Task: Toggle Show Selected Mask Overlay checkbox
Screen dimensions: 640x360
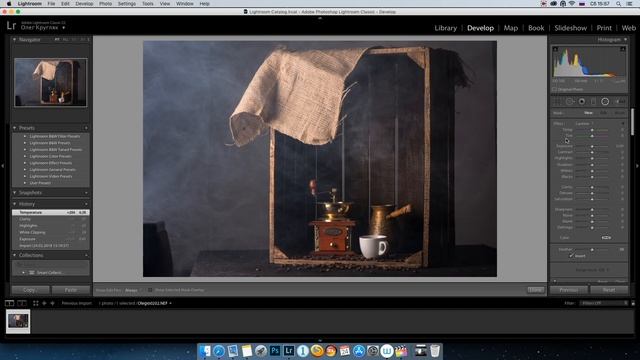Action: 150,290
